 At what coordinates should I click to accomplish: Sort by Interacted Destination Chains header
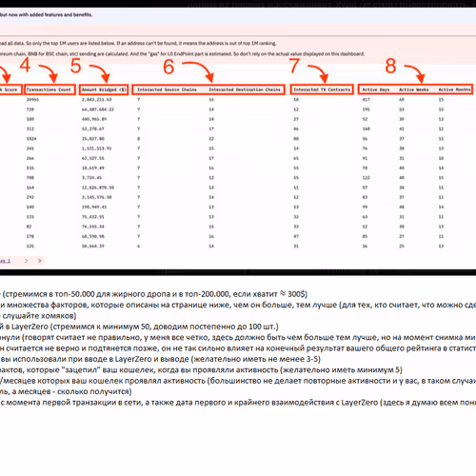click(x=245, y=89)
